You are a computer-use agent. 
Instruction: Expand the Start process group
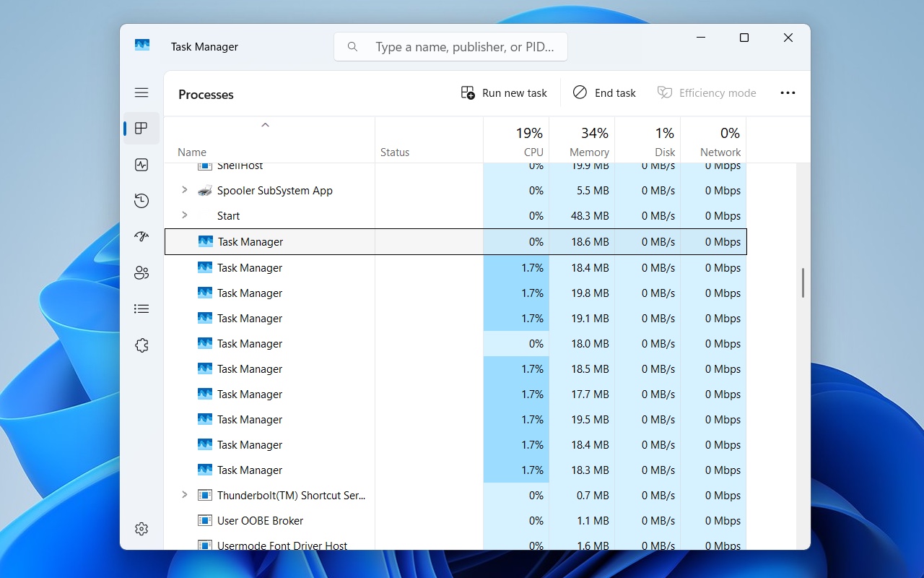coord(185,215)
